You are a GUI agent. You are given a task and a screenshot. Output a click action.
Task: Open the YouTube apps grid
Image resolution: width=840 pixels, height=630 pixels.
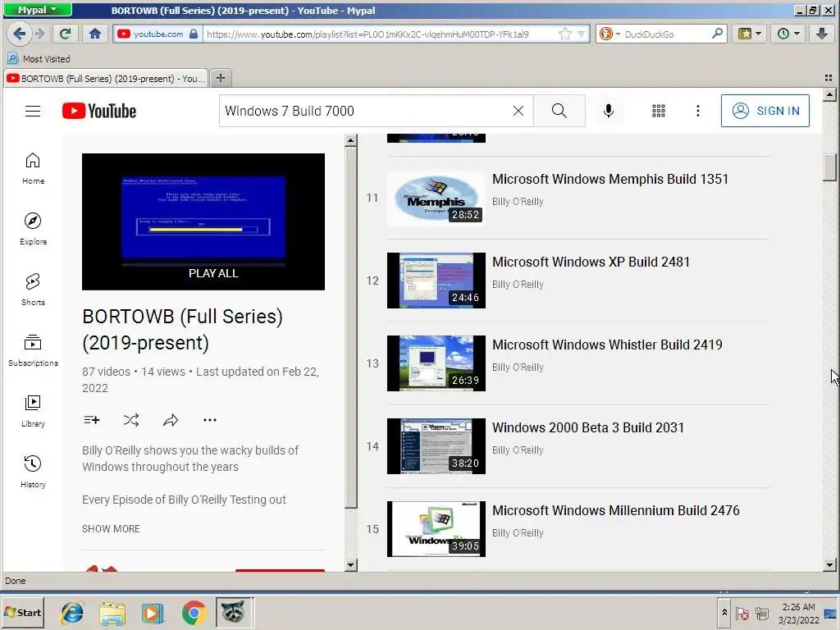pyautogui.click(x=659, y=111)
